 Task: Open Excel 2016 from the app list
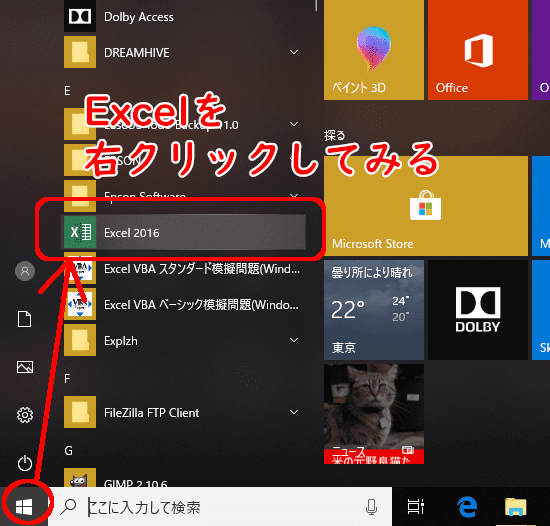click(x=184, y=232)
